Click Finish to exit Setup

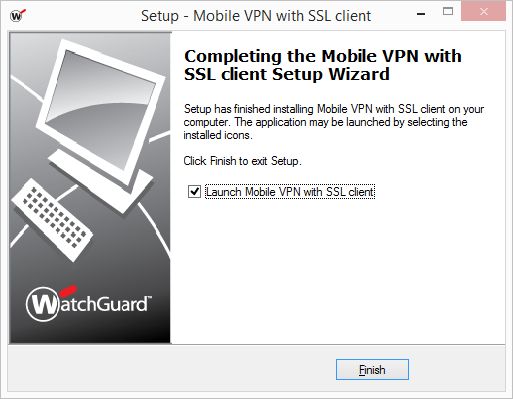[372, 369]
